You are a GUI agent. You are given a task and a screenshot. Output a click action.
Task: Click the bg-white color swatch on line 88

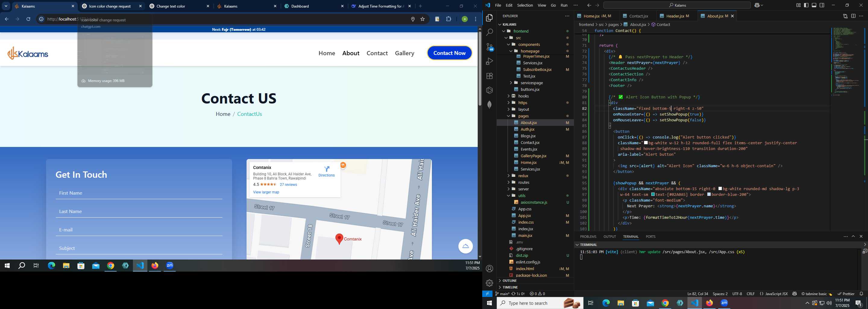[x=646, y=143]
